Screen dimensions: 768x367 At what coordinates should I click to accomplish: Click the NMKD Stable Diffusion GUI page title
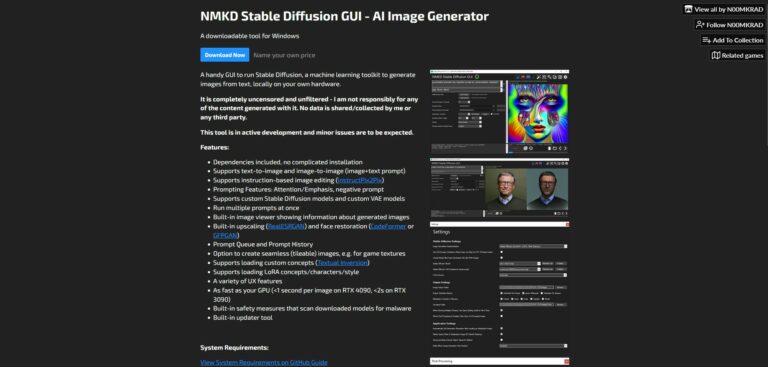coord(344,16)
